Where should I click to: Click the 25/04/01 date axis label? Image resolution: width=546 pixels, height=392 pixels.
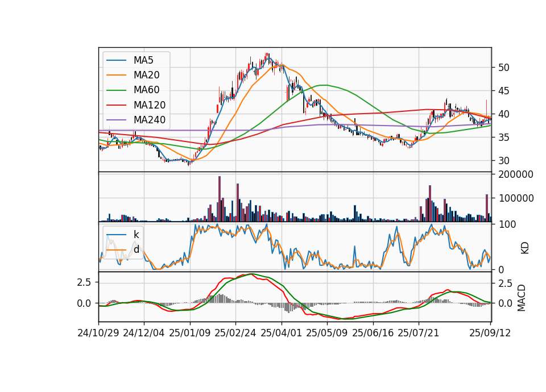point(281,333)
